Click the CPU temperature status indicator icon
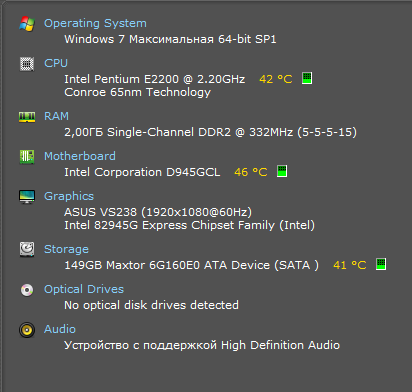Image resolution: width=412 pixels, height=392 pixels. [307, 78]
